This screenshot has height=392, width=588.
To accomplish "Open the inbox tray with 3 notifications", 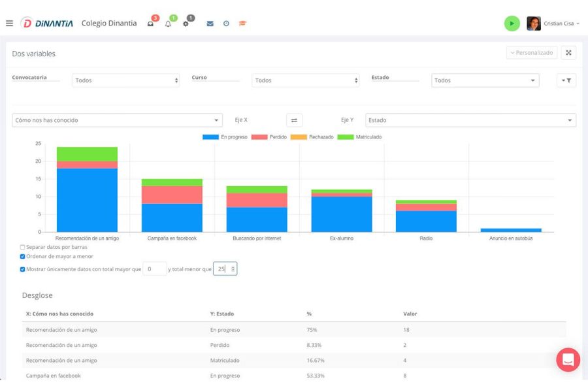I will [150, 24].
